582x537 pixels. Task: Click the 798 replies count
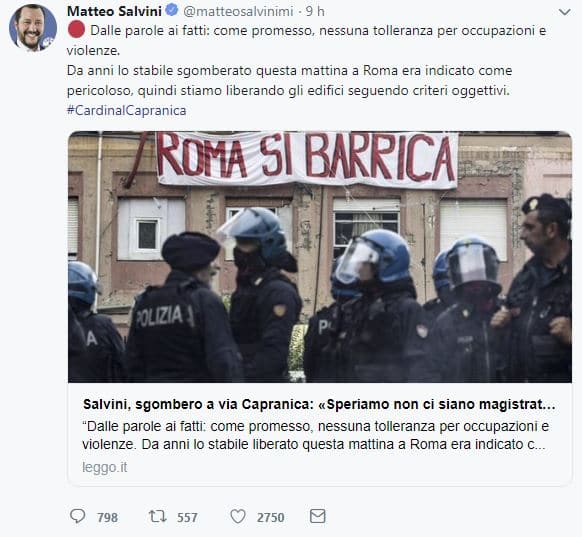point(107,517)
